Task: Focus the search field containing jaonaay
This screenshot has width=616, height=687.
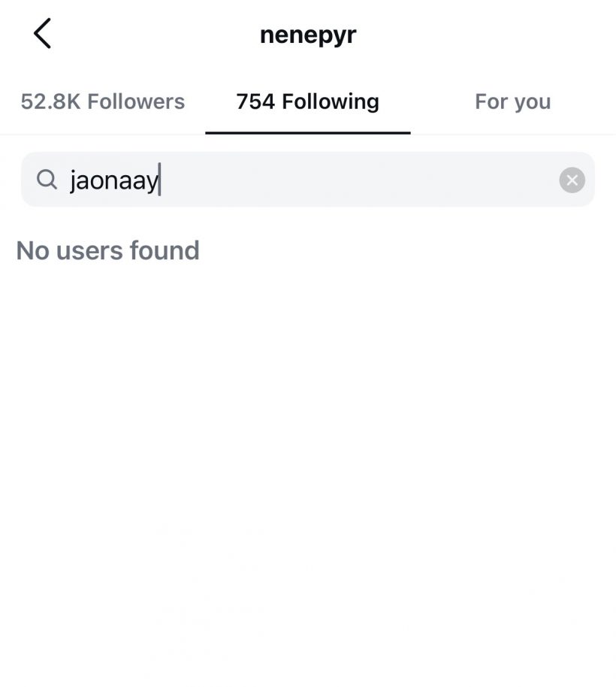Action: tap(308, 180)
